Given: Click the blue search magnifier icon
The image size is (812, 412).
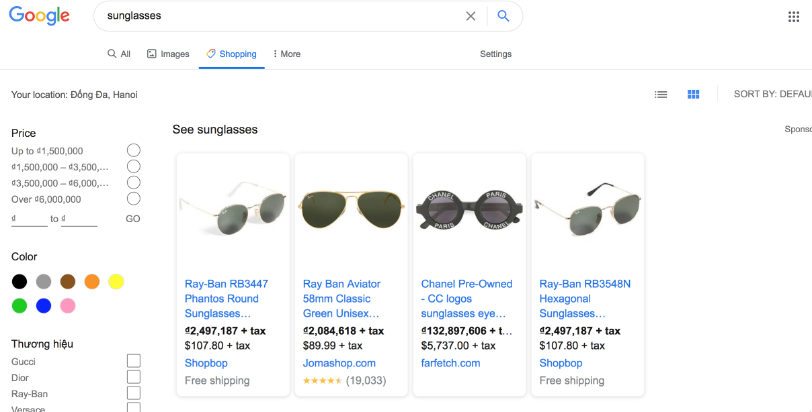Looking at the screenshot, I should tap(503, 16).
